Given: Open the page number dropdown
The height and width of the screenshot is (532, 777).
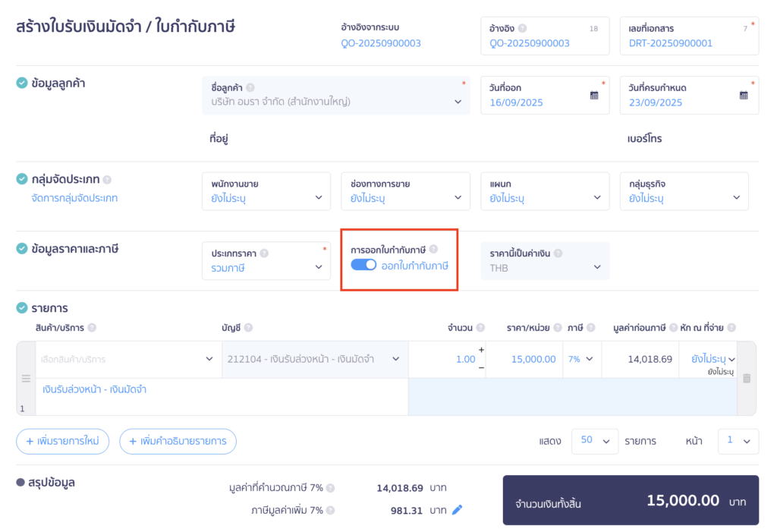Looking at the screenshot, I should click(738, 441).
